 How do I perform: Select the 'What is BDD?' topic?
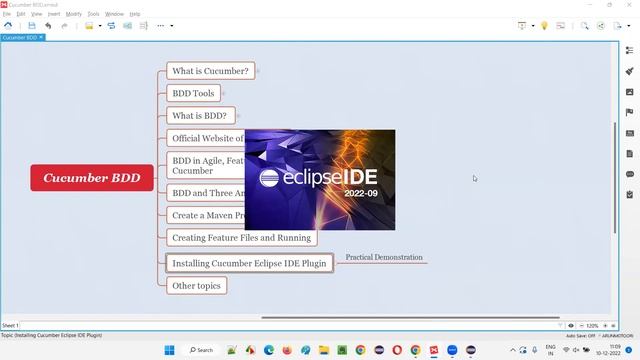click(x=201, y=116)
